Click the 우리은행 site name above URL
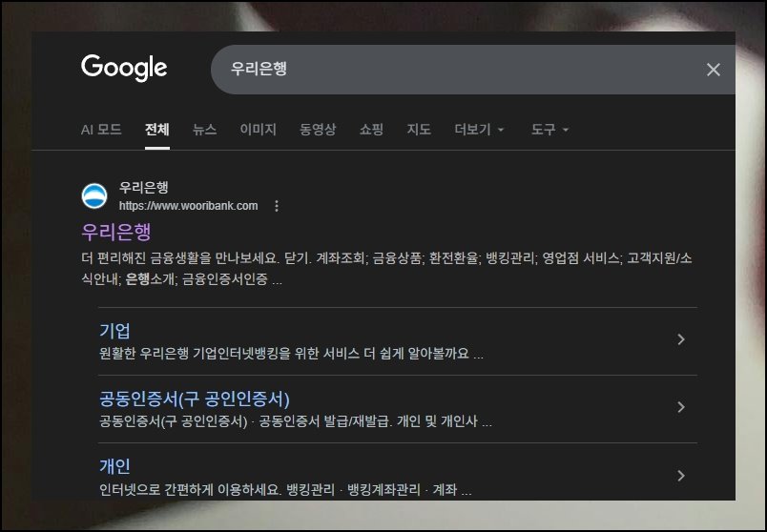Screen dimensions: 767x532 pos(144,187)
